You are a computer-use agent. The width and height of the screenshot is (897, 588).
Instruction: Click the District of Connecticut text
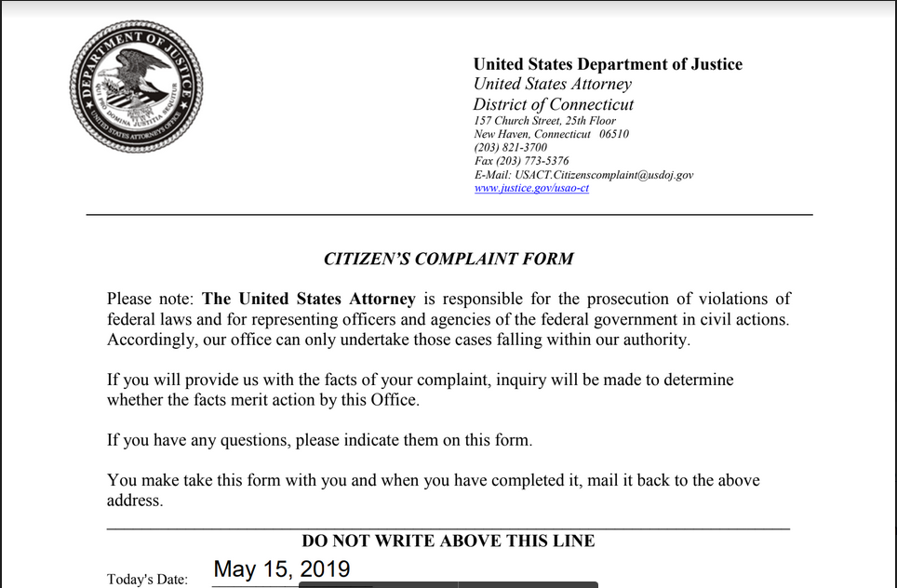point(553,104)
